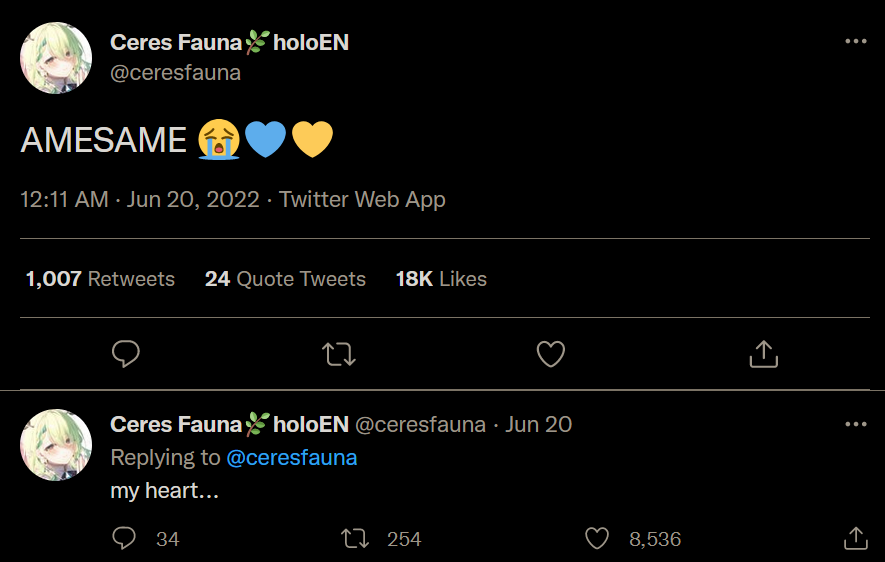Click reply icon on main tweet
Screen dimensions: 885x562
tap(125, 353)
